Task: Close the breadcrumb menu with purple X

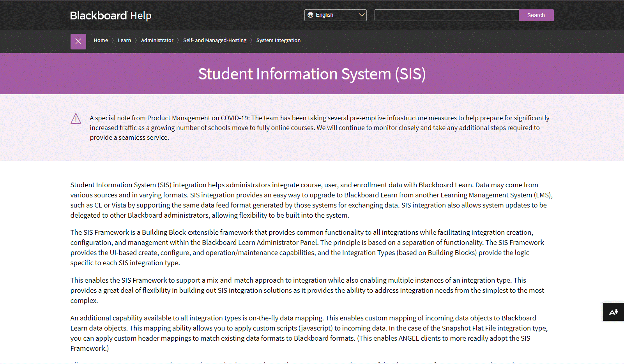Action: [x=78, y=42]
